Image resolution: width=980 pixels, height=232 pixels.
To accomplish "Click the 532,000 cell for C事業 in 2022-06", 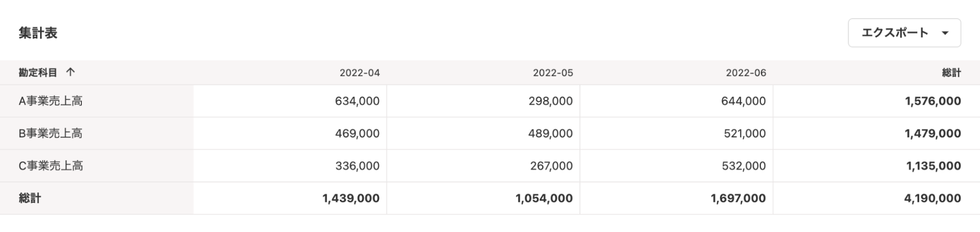I will coord(676,166).
